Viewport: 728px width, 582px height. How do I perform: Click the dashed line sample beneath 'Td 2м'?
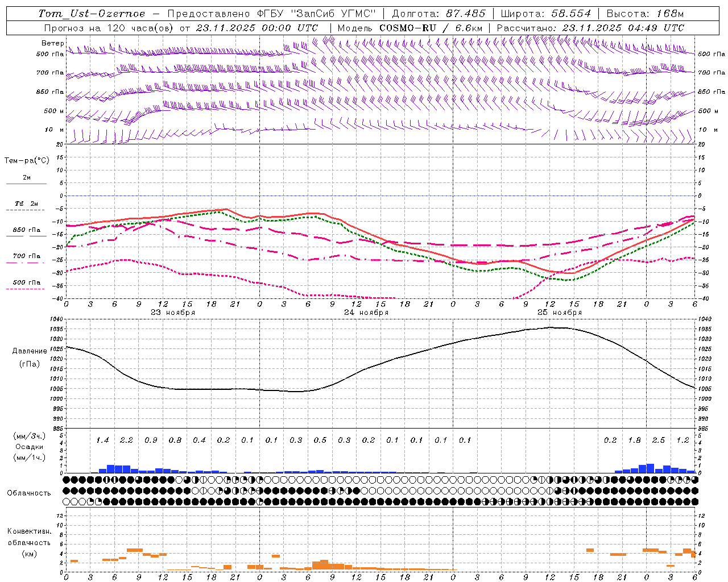coord(26,210)
